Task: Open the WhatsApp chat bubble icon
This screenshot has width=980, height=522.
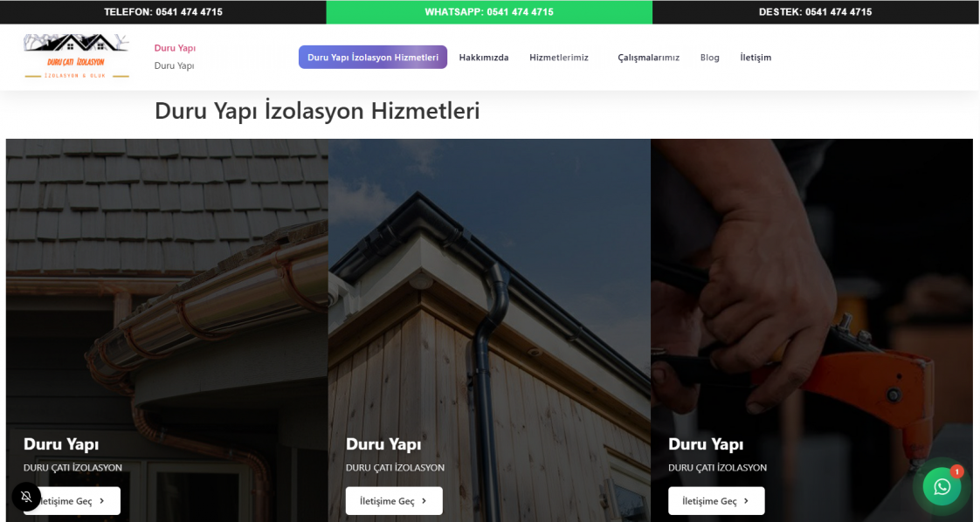Action: [x=942, y=487]
